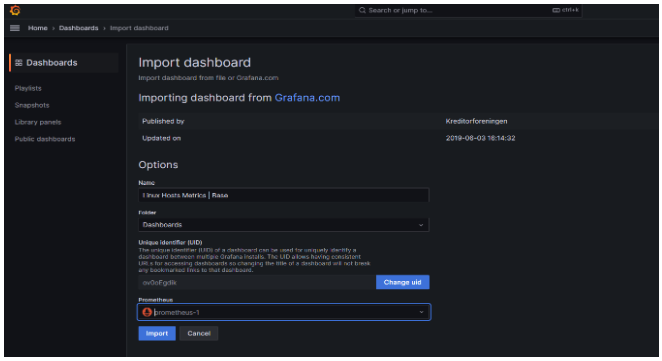The image size is (662, 361).
Task: Open the Prometheus data source dropdown
Action: 284,312
